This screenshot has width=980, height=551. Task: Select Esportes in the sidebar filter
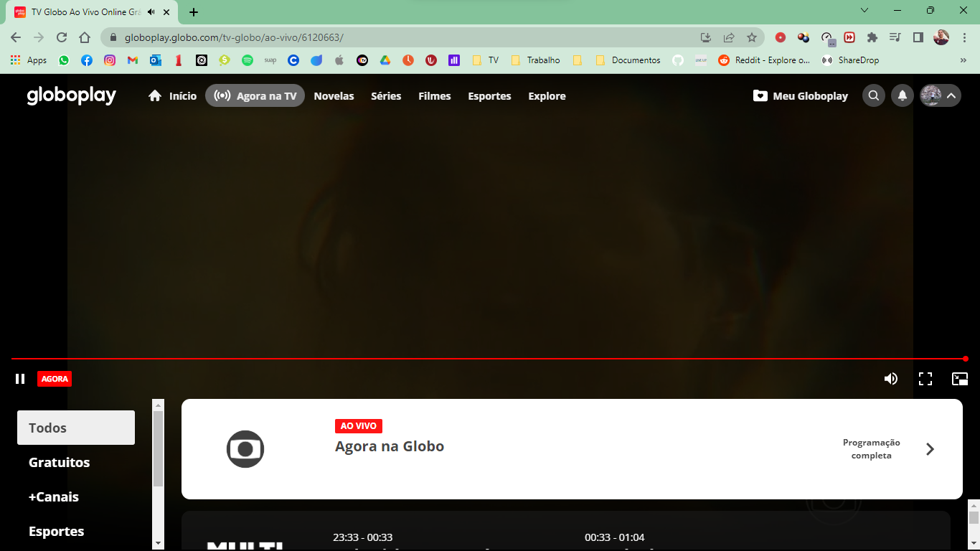[57, 531]
